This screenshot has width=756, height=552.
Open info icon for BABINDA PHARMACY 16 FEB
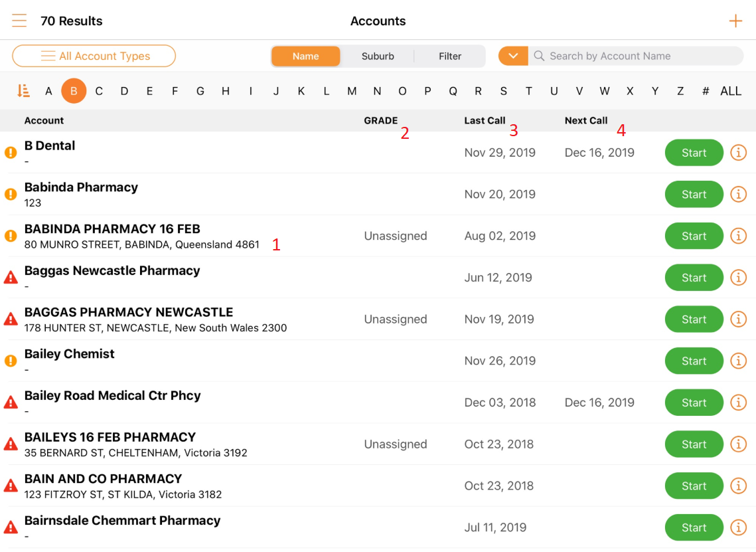[738, 236]
